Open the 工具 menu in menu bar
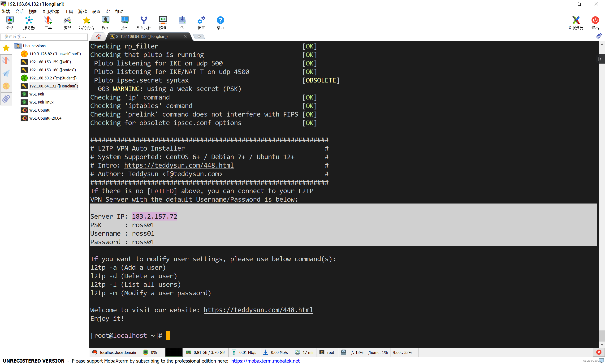Screen dimensions: 605x364 coord(69,12)
